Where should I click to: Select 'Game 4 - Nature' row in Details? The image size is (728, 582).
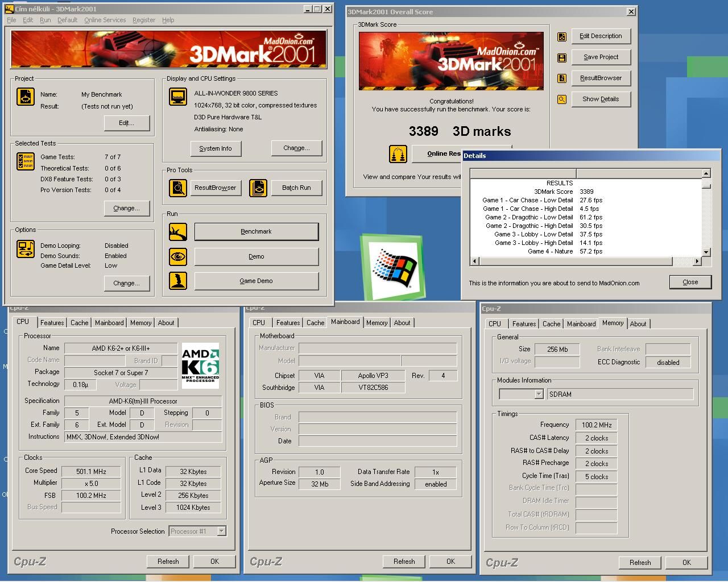[586, 251]
